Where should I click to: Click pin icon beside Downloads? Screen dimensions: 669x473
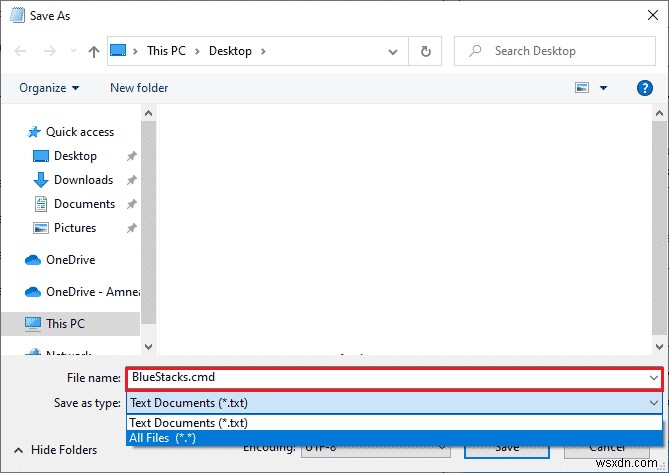(x=131, y=180)
